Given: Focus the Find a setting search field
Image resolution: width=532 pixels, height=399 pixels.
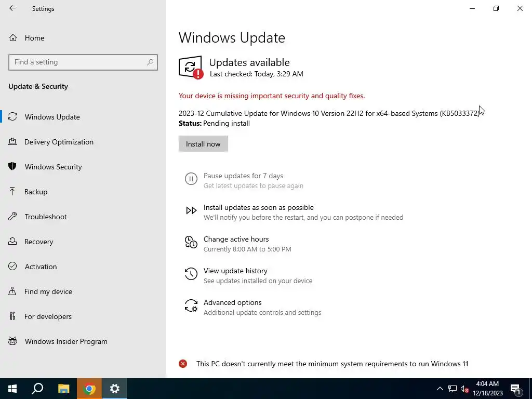Looking at the screenshot, I should [83, 62].
